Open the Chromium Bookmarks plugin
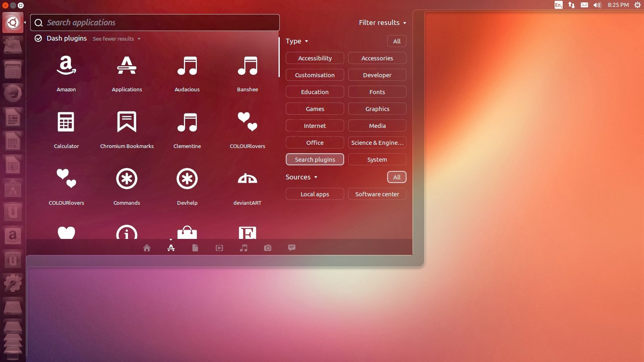Image resolution: width=644 pixels, height=362 pixels. tap(127, 122)
